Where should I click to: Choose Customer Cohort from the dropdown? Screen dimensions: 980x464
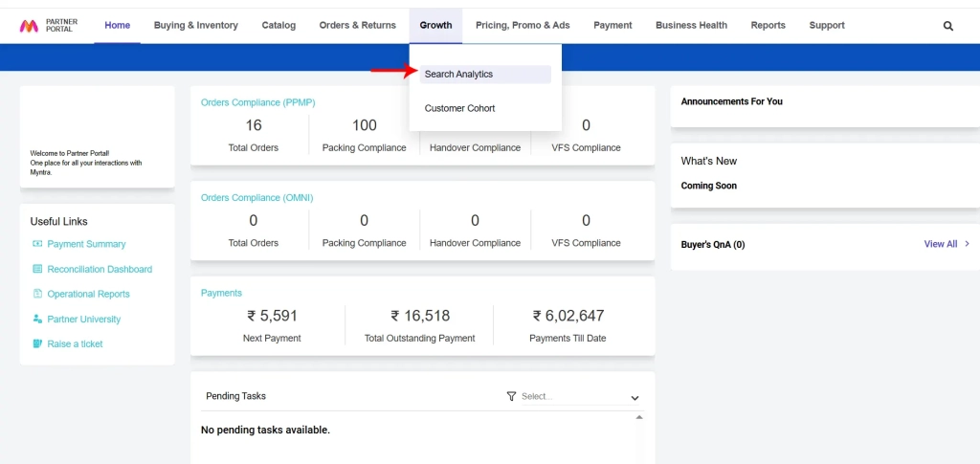pos(459,108)
